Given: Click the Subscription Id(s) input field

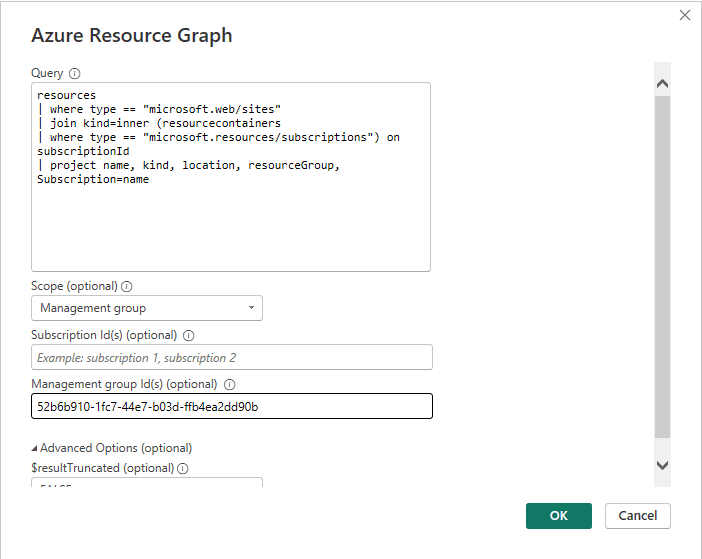Looking at the screenshot, I should pos(232,357).
